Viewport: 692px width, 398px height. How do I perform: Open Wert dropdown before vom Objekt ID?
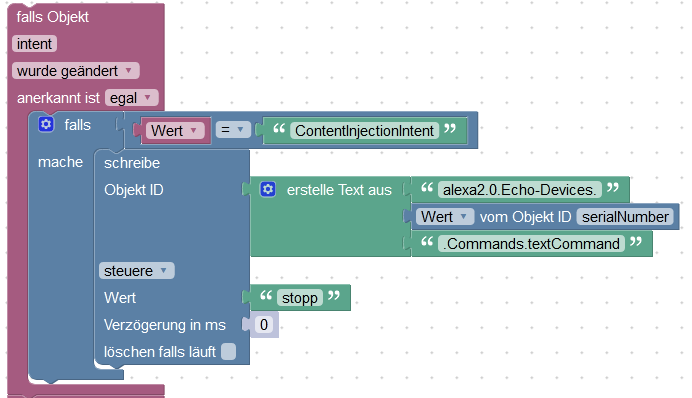point(445,217)
